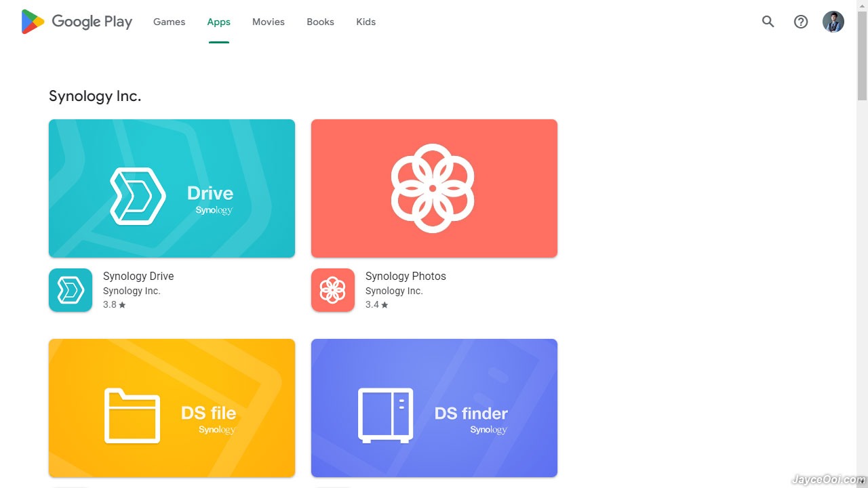The height and width of the screenshot is (488, 868).
Task: Click the Google Play logo
Action: 77,22
